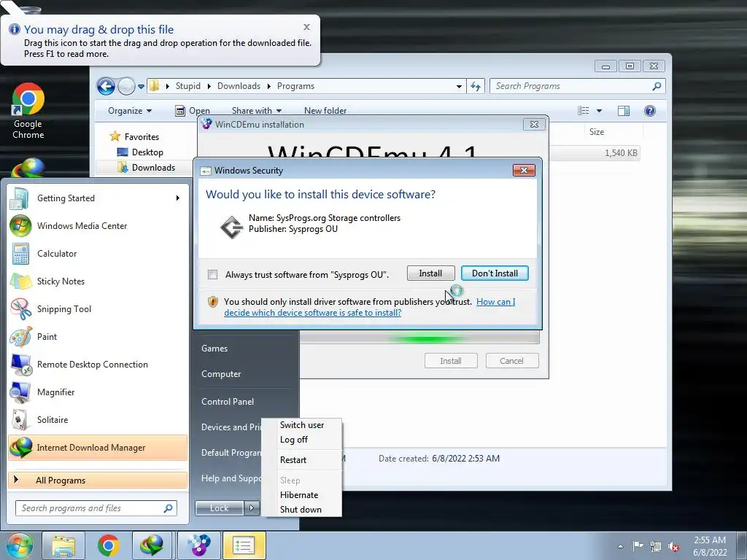This screenshot has width=747, height=560.
Task: Select Switch user from power menu
Action: pos(302,425)
